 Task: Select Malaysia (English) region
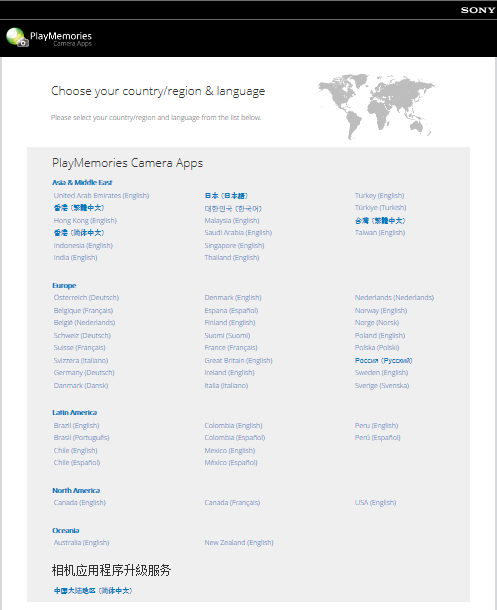click(x=232, y=221)
